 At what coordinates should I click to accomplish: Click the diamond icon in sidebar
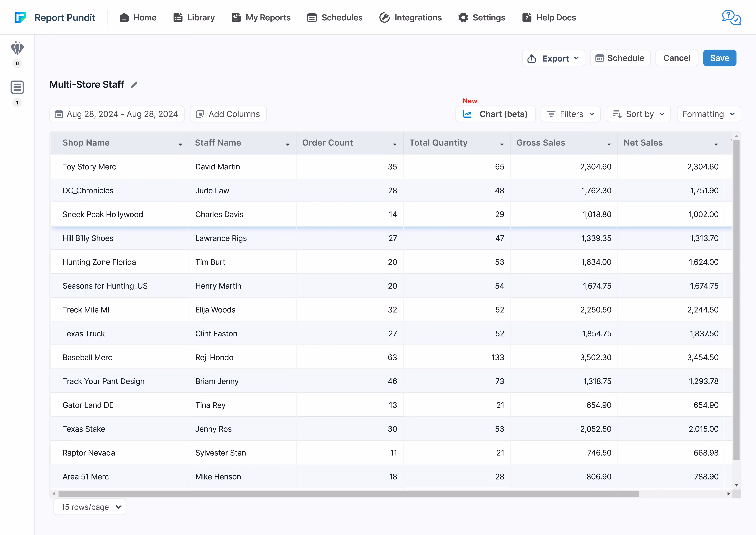17,48
